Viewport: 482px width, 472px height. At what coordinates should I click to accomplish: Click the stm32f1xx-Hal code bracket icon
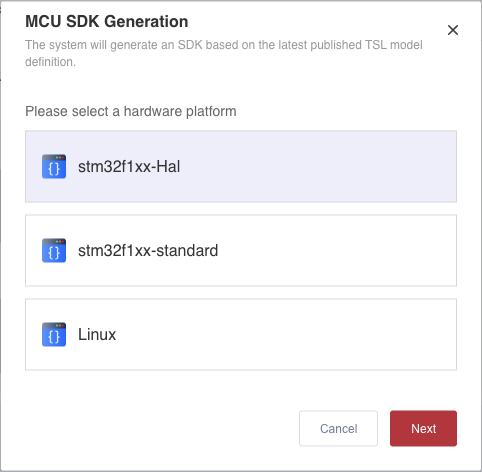coord(54,166)
